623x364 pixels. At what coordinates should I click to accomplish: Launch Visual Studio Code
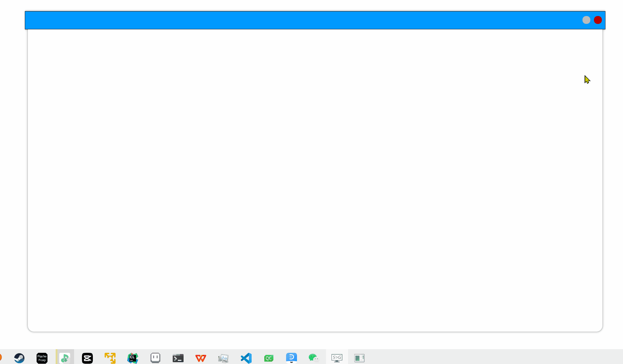point(246,358)
